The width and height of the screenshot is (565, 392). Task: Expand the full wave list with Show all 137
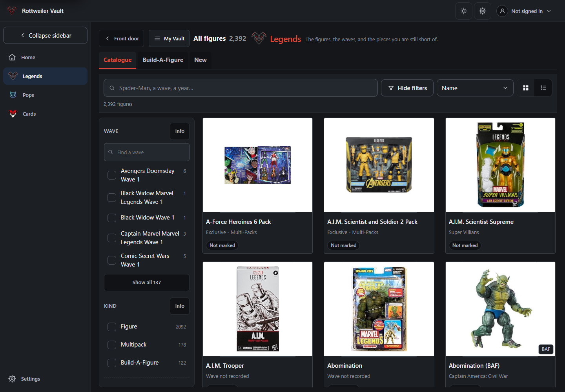point(147,283)
